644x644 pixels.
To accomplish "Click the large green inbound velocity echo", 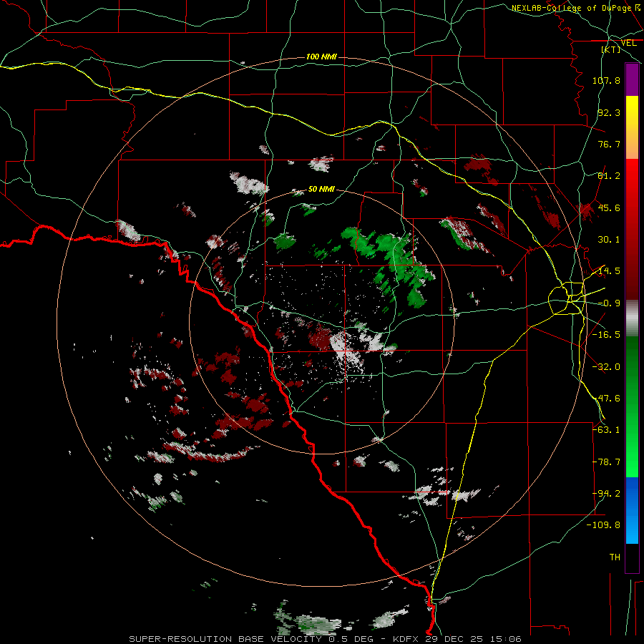I will (394, 263).
